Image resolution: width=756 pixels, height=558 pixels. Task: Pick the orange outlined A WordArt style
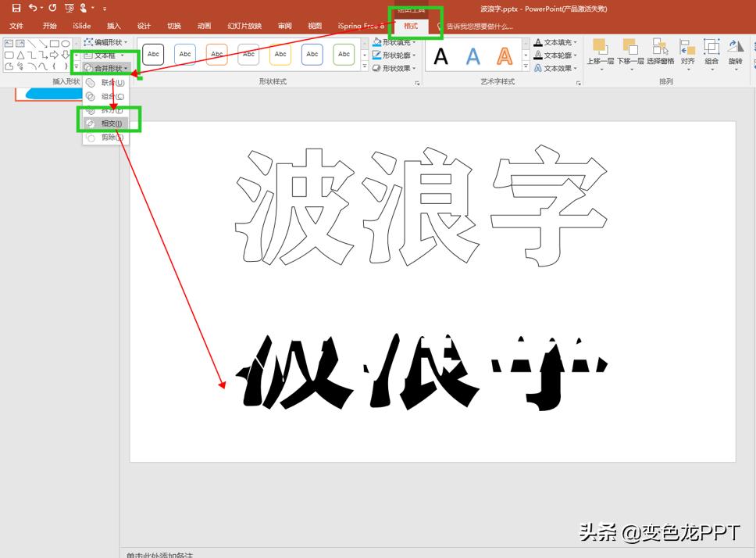click(x=505, y=55)
